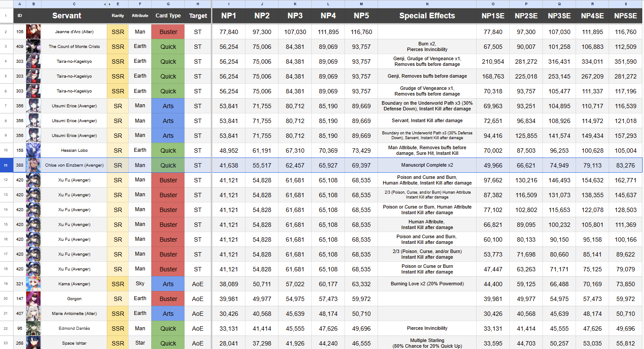Click Pierces Invincibility in Edmond Dantès row
Viewport: 644px width, 349px height.
427,328
